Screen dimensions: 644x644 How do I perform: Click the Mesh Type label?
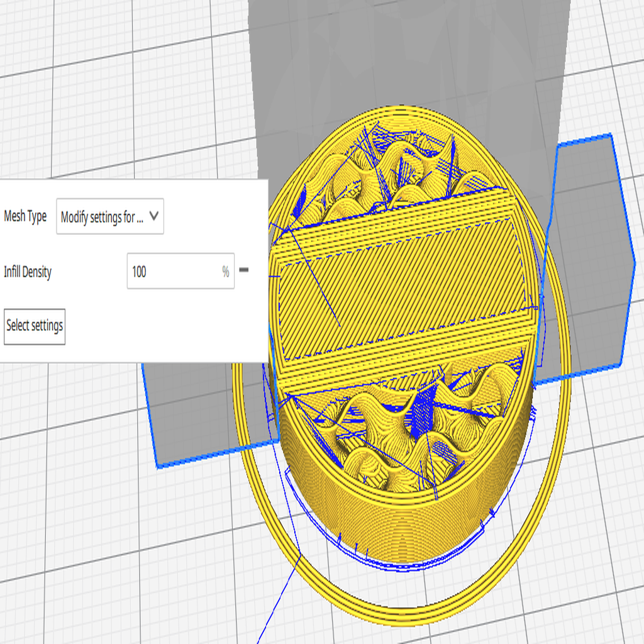tap(25, 217)
